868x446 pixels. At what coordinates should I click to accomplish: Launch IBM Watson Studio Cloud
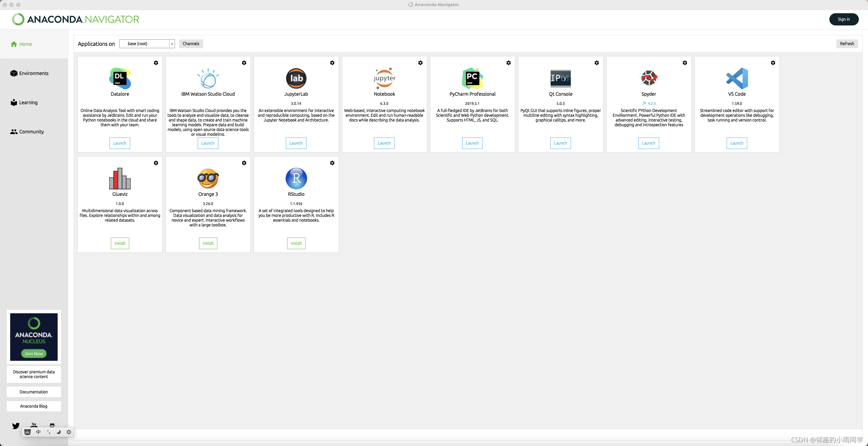[208, 143]
